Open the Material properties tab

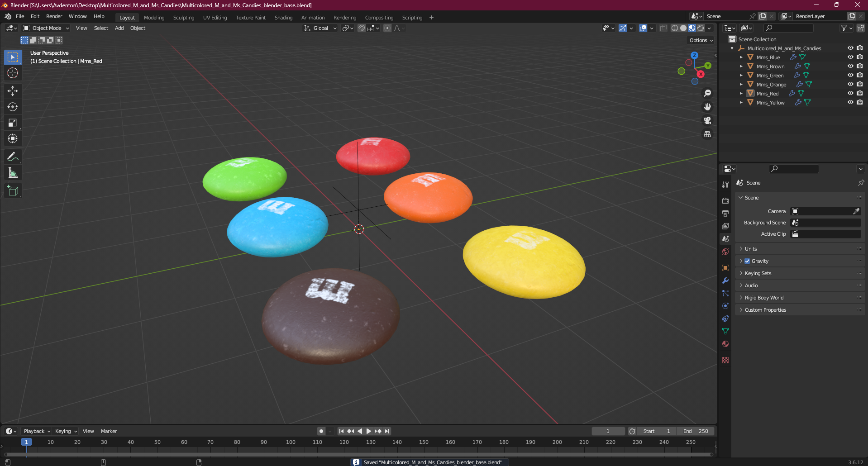click(725, 344)
